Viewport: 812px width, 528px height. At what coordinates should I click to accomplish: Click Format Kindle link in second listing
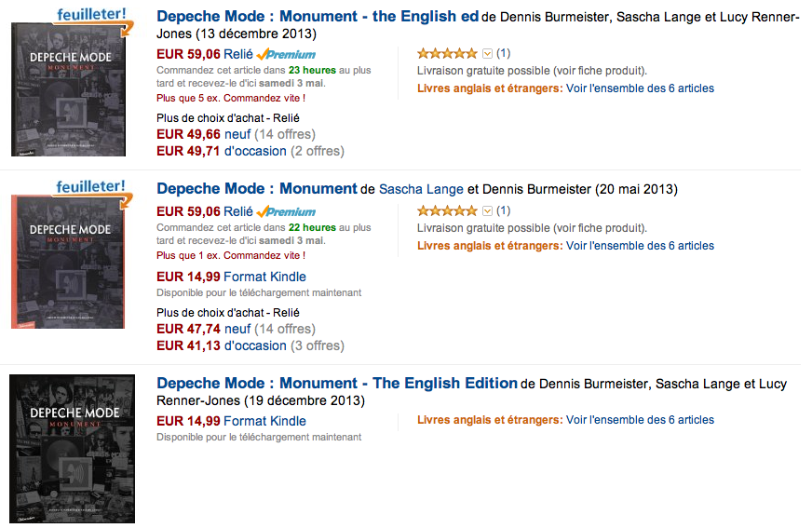[x=264, y=277]
